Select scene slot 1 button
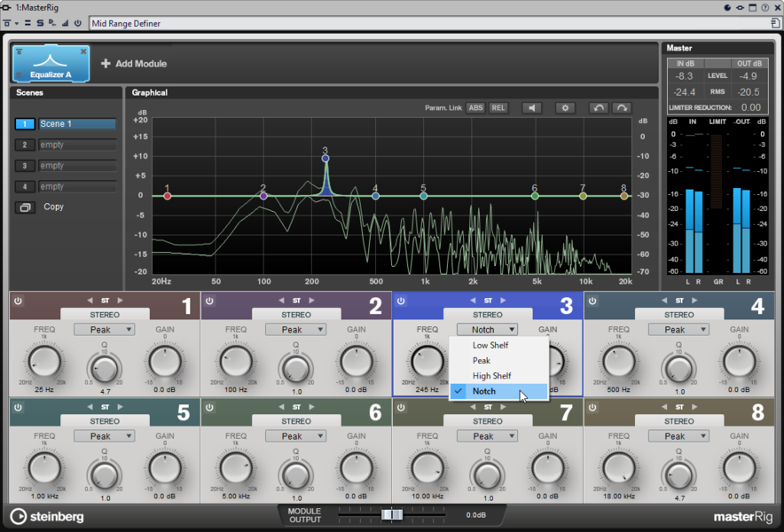This screenshot has height=532, width=784. [25, 124]
